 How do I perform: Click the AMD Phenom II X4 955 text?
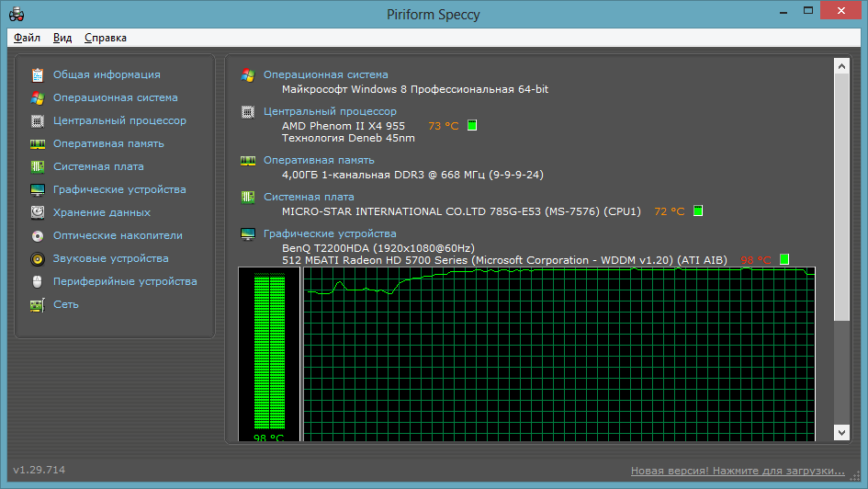pyautogui.click(x=344, y=126)
